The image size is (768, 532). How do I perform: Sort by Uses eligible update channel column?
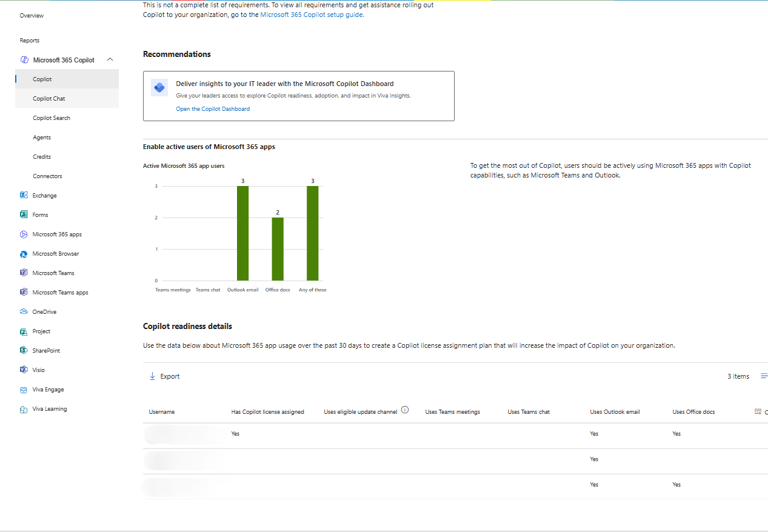[x=361, y=412]
